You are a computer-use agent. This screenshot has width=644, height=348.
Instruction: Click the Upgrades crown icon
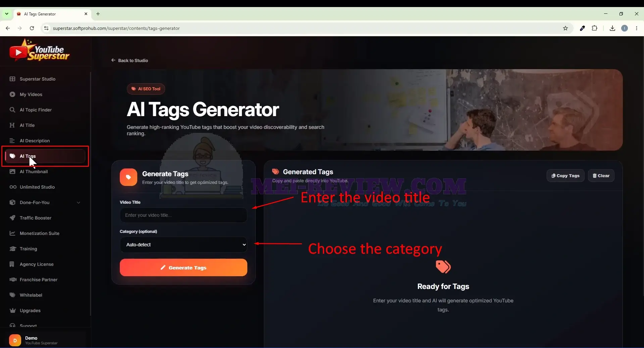point(13,310)
